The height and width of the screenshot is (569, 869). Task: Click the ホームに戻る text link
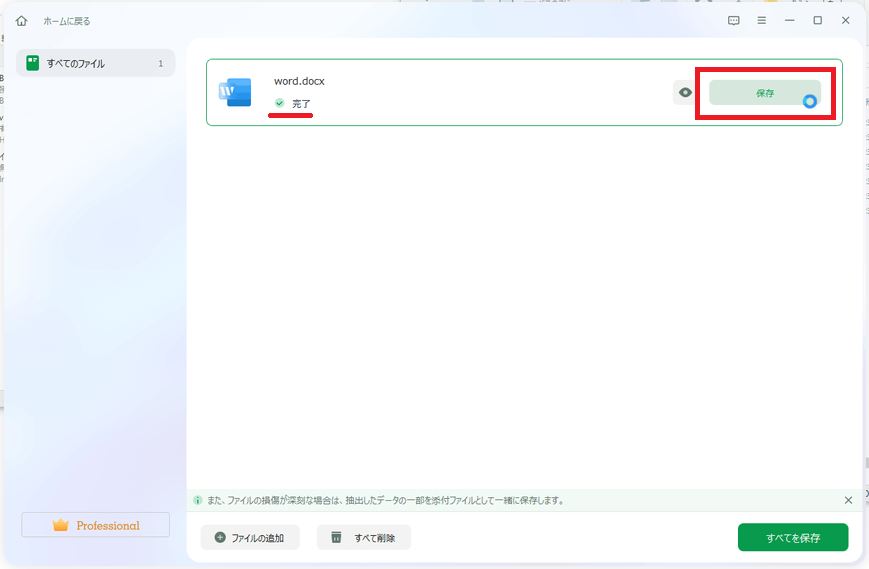tap(66, 21)
